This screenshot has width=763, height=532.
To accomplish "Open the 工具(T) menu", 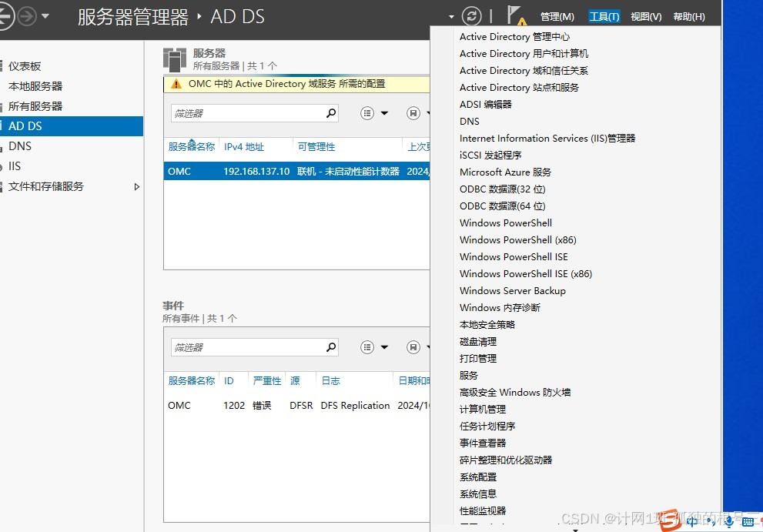I will coord(604,16).
